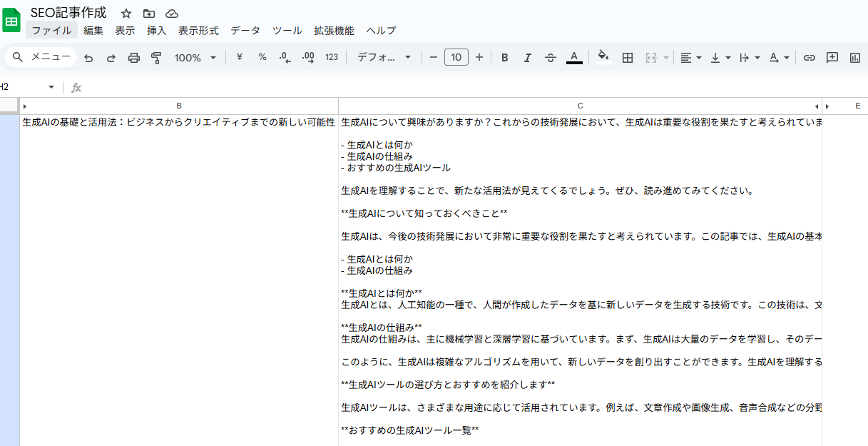The width and height of the screenshot is (868, 446).
Task: Insert a link with the chain icon
Action: coord(810,58)
